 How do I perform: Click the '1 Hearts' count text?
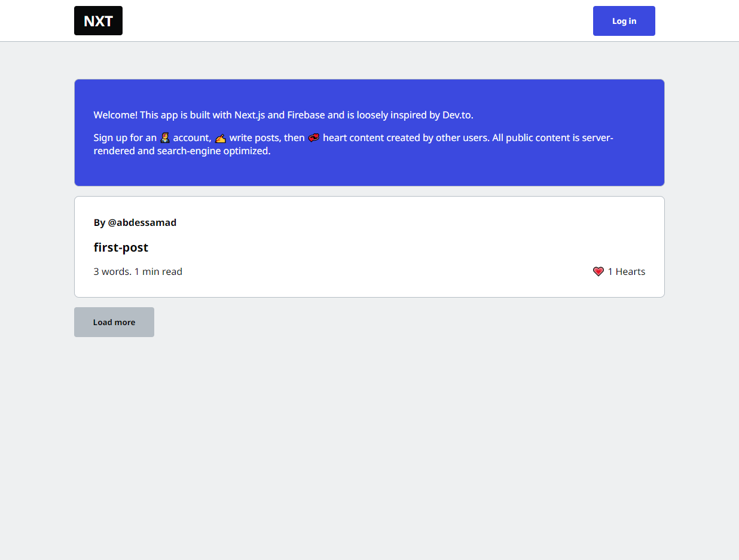click(x=626, y=271)
